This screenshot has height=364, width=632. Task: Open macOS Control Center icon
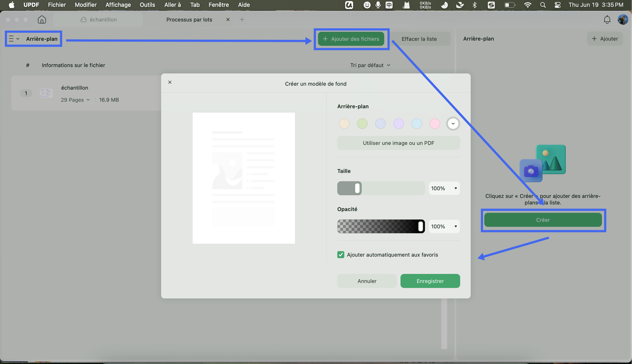pyautogui.click(x=557, y=5)
